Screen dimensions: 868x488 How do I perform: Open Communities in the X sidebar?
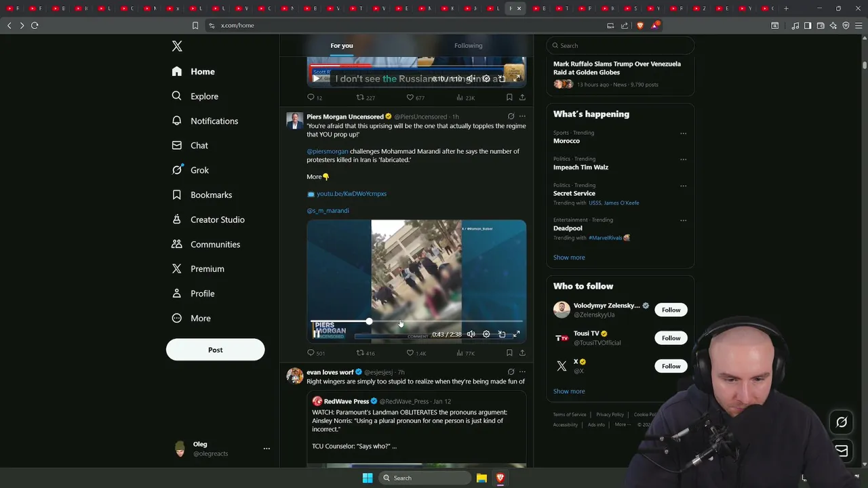(206, 244)
